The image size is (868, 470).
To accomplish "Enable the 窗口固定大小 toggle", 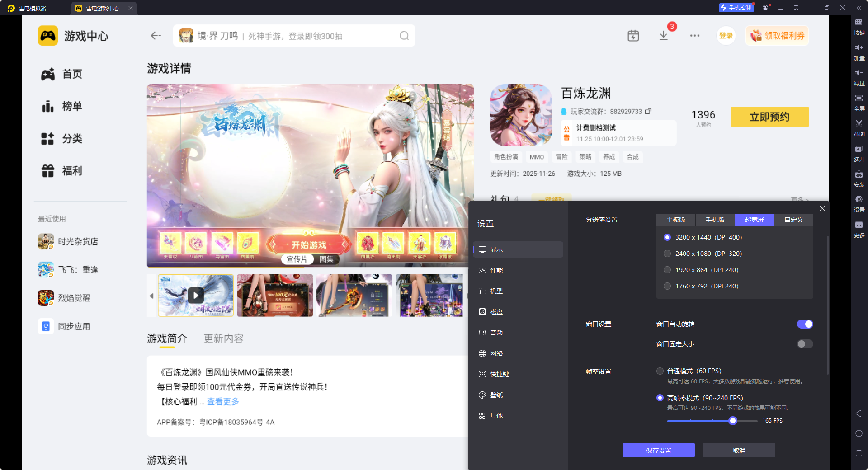I will tap(804, 344).
